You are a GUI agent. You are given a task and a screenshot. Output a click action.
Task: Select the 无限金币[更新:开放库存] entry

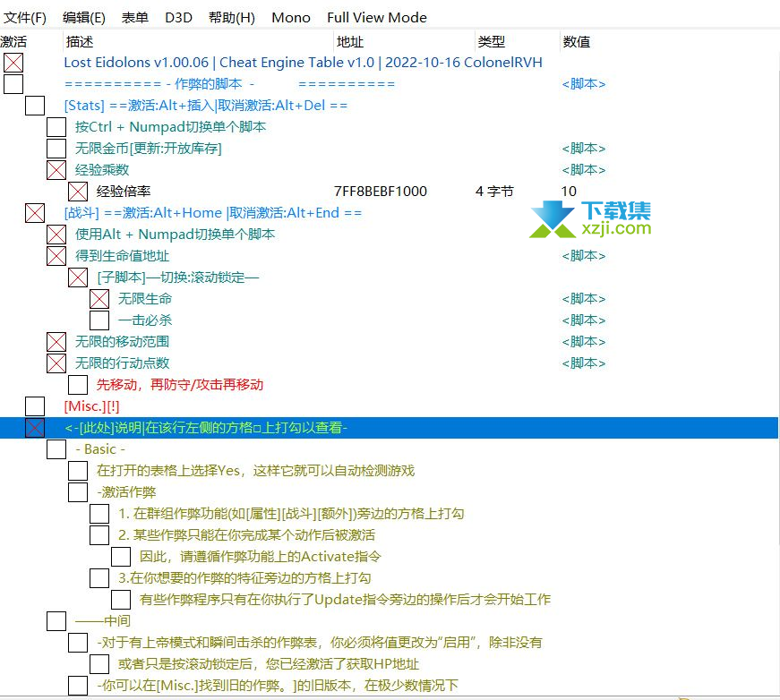(149, 149)
